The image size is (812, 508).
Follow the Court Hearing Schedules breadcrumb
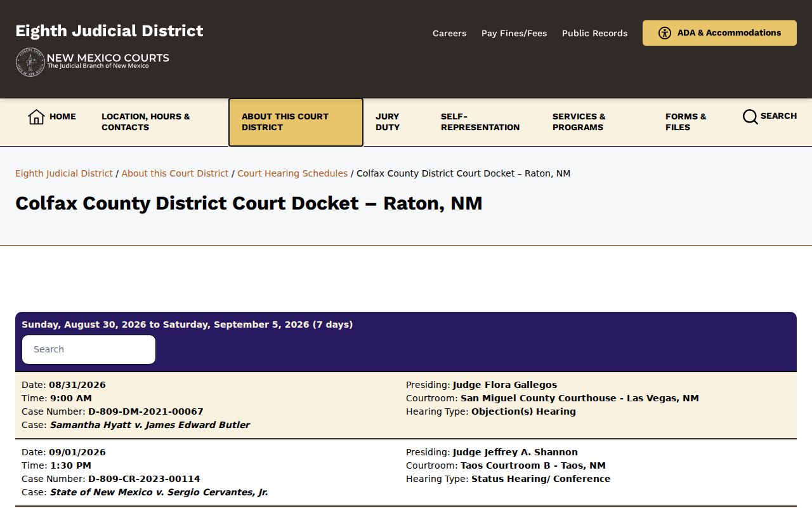pyautogui.click(x=292, y=173)
